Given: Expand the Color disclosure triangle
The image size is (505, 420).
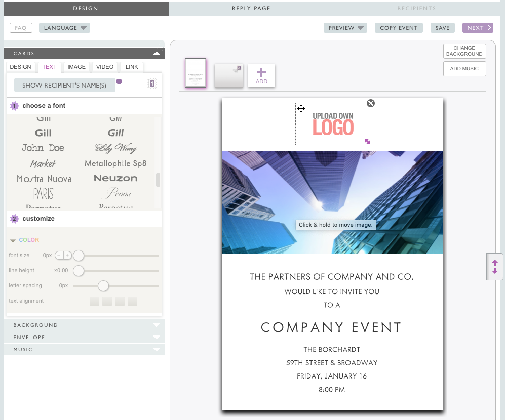Looking at the screenshot, I should point(13,240).
